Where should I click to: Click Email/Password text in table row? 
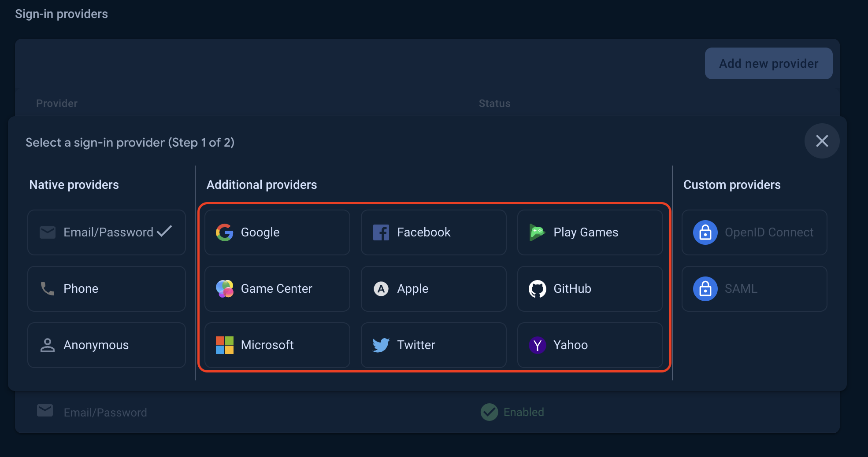[x=105, y=413]
